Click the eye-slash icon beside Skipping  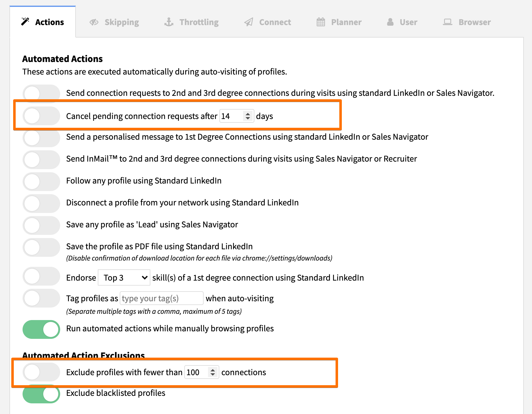coord(94,22)
